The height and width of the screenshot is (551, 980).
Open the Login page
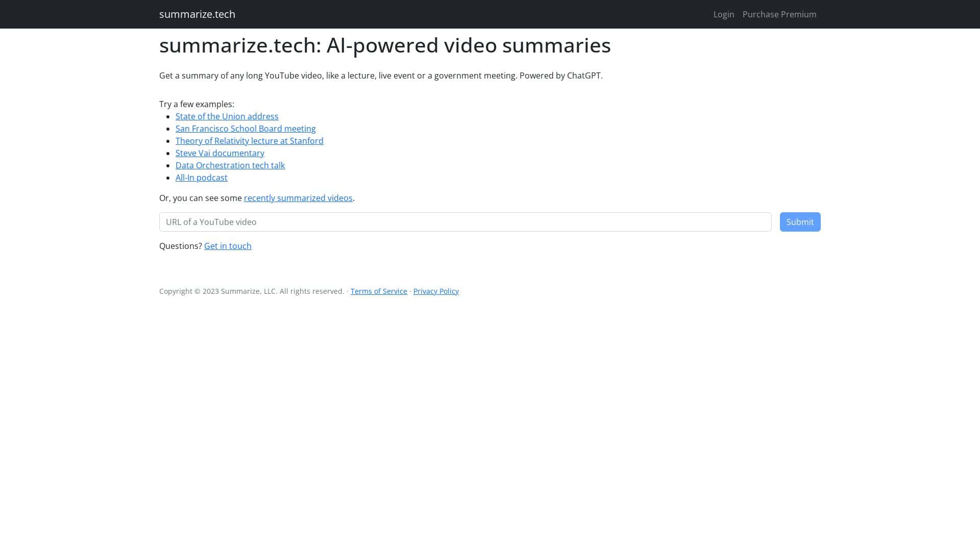(x=724, y=14)
